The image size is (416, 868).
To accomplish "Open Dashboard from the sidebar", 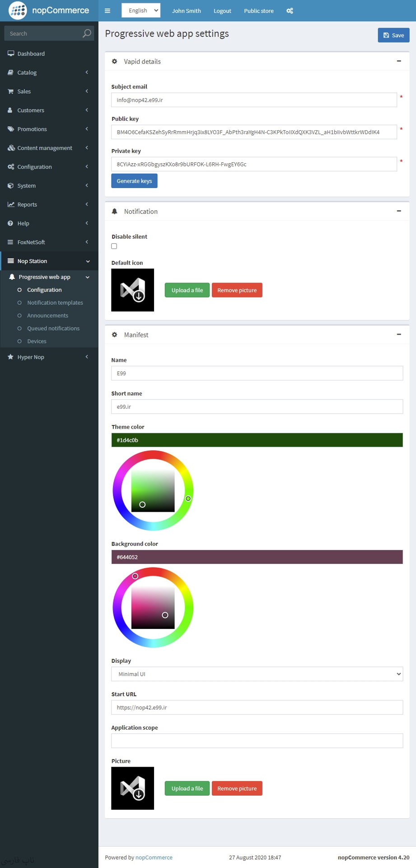I will 31,54.
